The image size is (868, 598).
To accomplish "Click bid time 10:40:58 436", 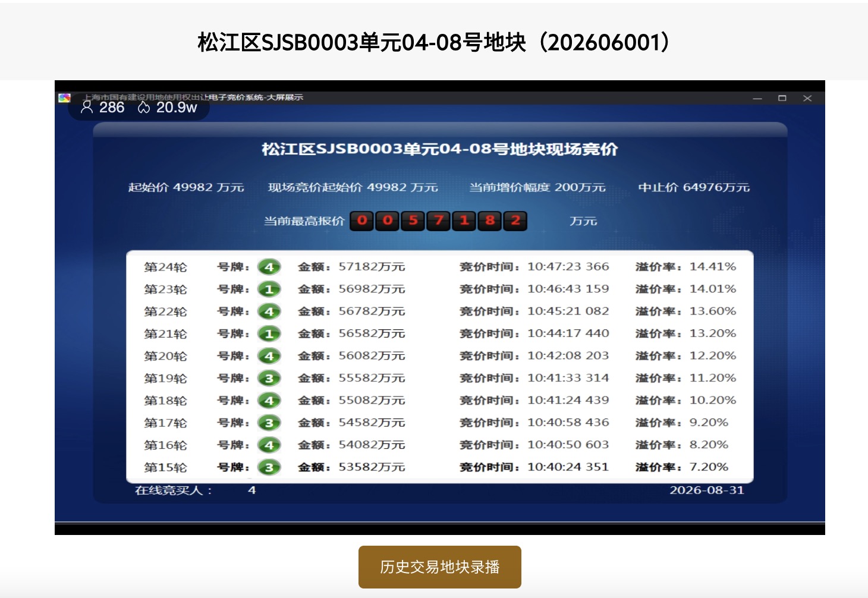I will 568,423.
